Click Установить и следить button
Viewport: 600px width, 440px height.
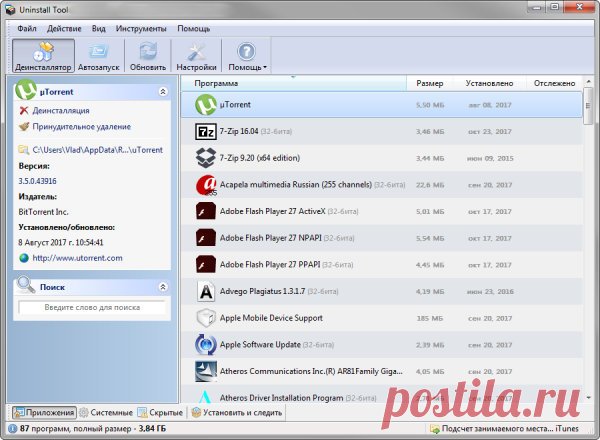tap(237, 413)
